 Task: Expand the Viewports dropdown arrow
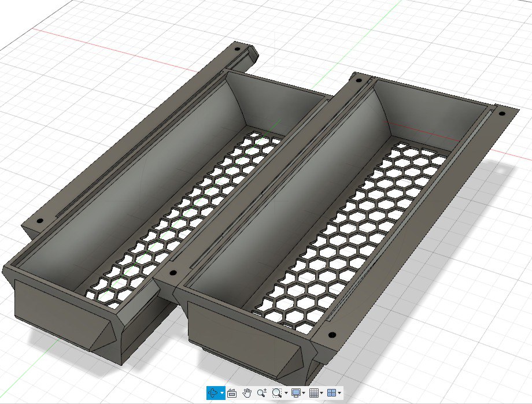pyautogui.click(x=339, y=393)
